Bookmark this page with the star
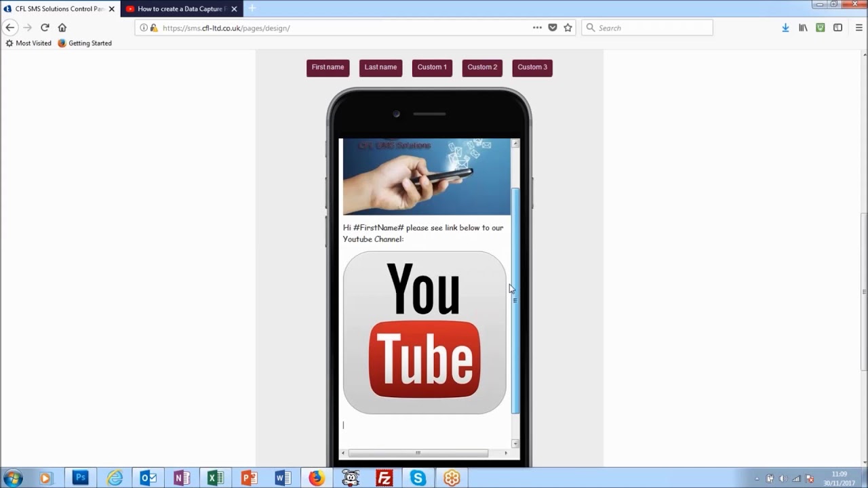868x488 pixels. [568, 28]
